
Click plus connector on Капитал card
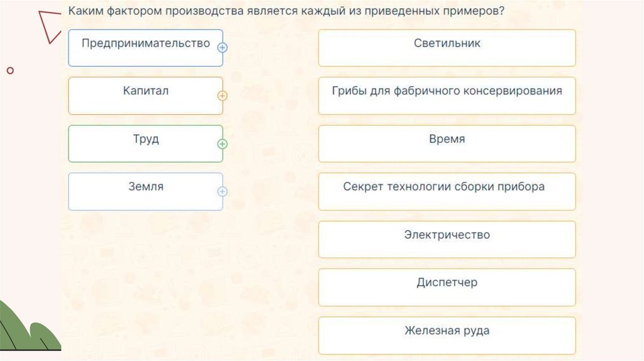tap(222, 96)
